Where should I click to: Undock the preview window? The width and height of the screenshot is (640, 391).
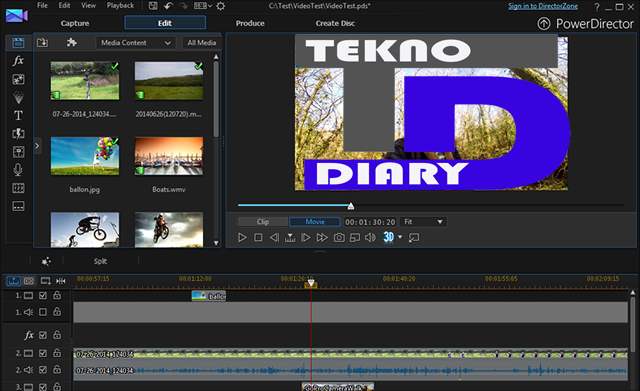[x=414, y=238]
